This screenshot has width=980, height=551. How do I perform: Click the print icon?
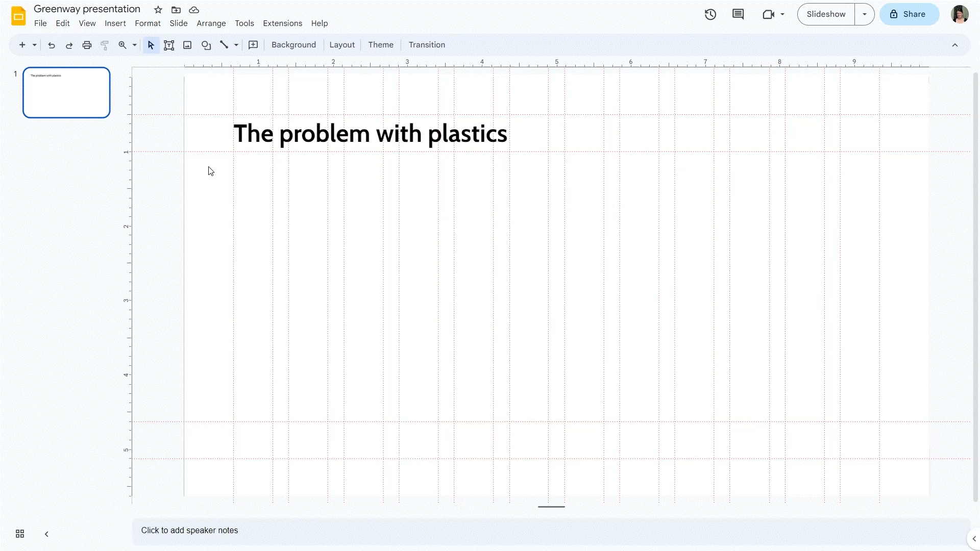(87, 44)
